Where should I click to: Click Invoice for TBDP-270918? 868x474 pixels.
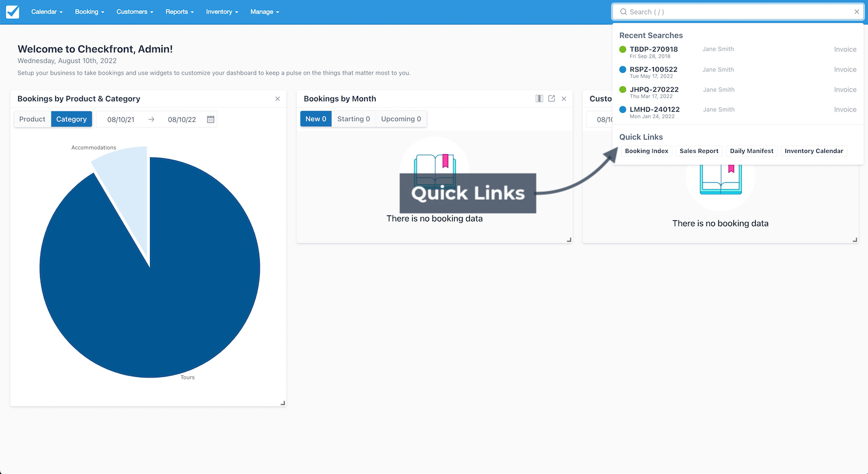845,49
